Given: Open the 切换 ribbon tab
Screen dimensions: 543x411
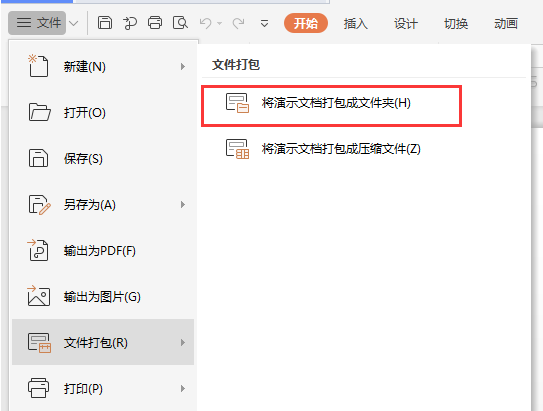Looking at the screenshot, I should point(456,23).
